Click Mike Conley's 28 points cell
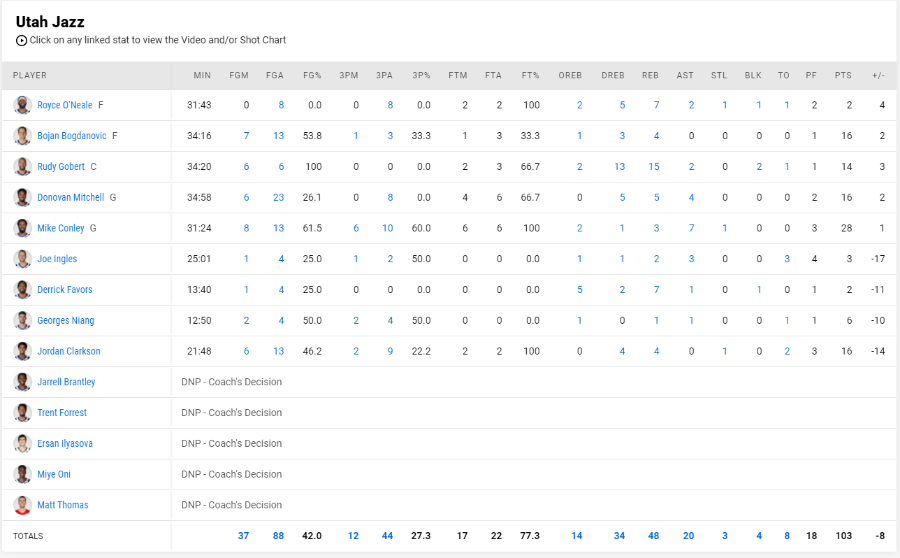Screen dimensions: 900x558 tap(847, 228)
